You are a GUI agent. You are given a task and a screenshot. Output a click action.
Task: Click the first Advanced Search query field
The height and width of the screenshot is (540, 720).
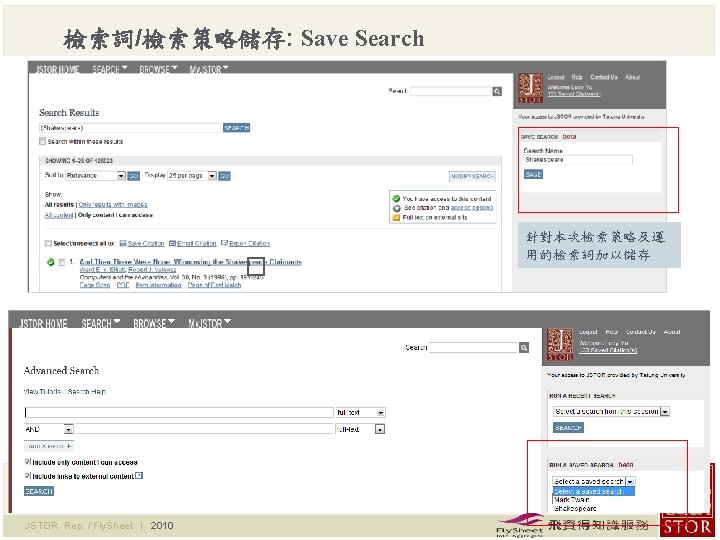click(179, 412)
